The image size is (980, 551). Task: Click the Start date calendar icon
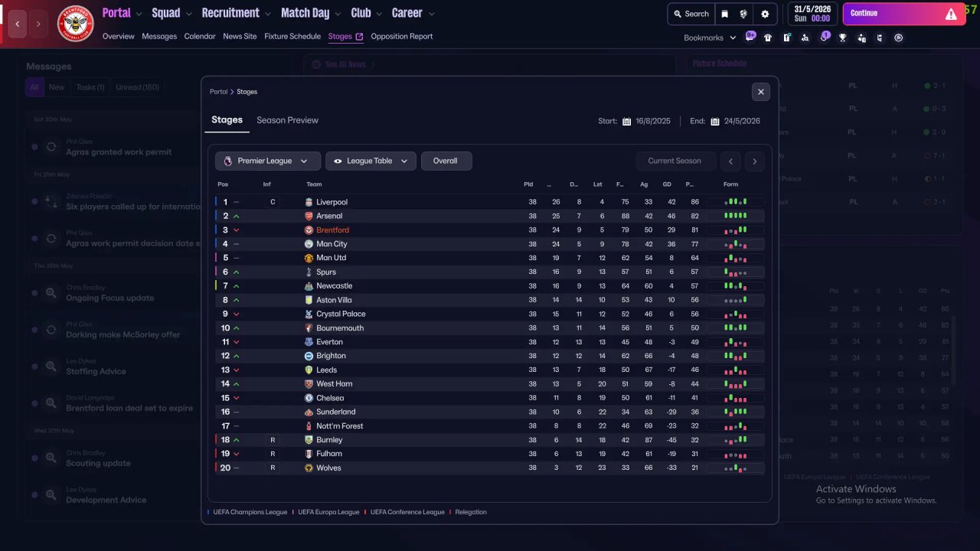(626, 121)
